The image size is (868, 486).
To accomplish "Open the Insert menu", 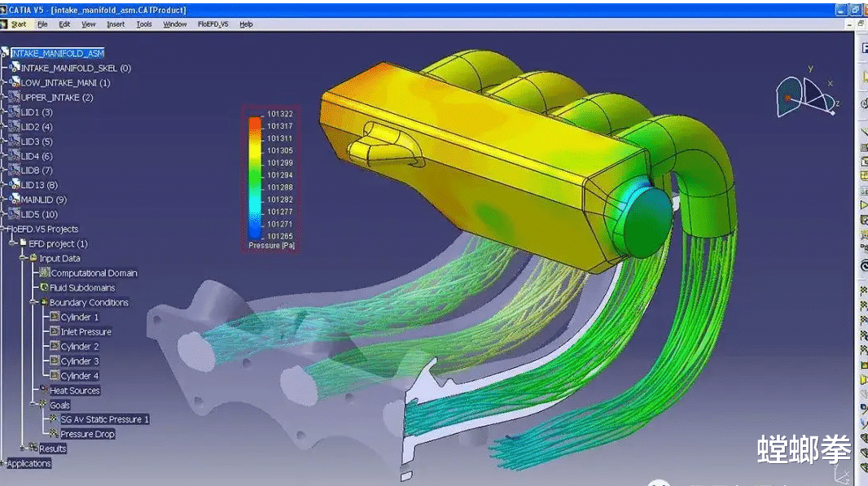I will tap(116, 24).
